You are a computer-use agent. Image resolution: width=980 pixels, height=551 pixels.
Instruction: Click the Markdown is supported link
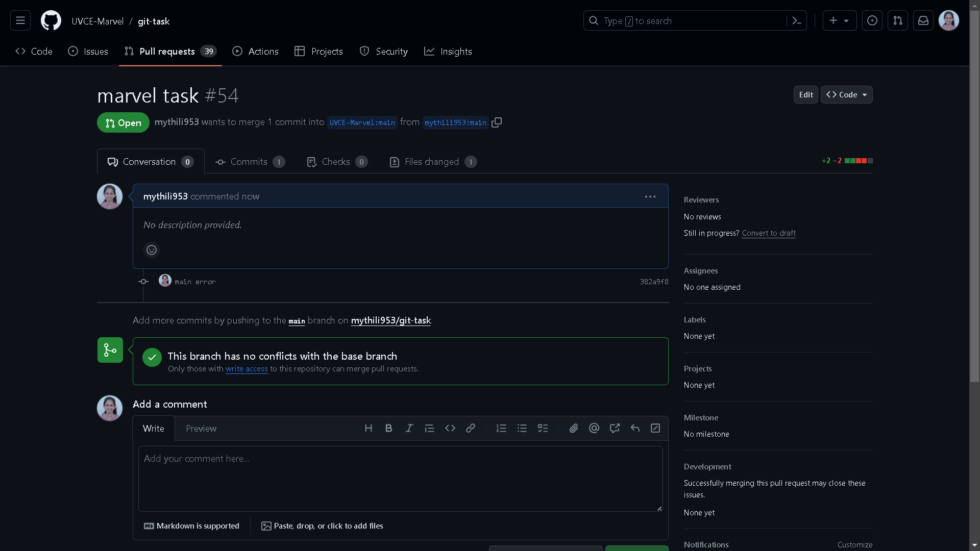192,526
